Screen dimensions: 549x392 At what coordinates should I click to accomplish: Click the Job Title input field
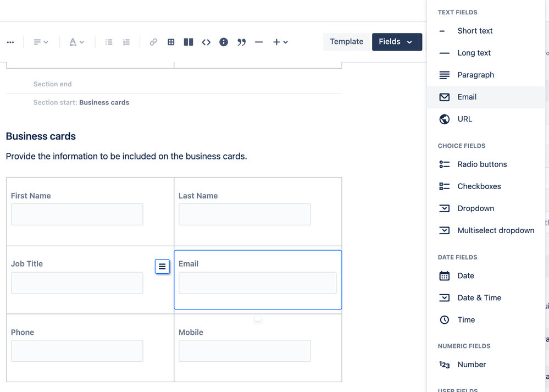pos(77,283)
